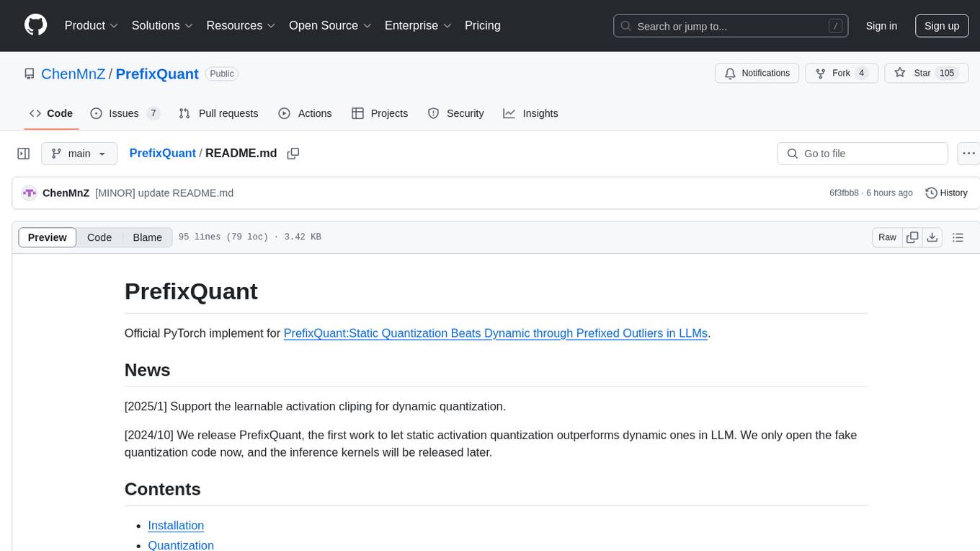Copy raw file contents
Viewport: 980px width, 551px height.
(x=912, y=237)
